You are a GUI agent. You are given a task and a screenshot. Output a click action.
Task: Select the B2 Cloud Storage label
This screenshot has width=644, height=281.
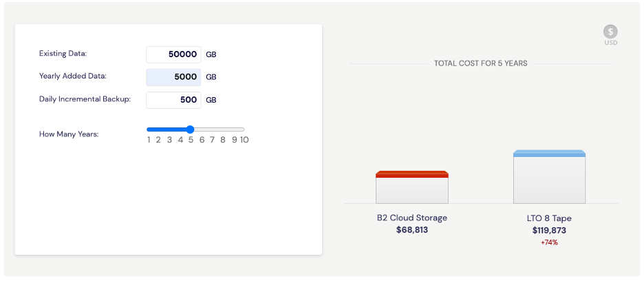click(x=412, y=218)
